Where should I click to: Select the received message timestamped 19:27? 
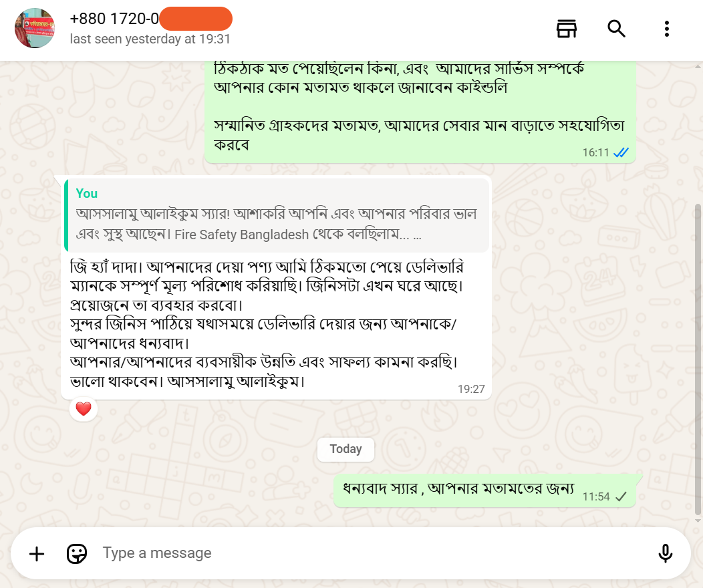coord(267,321)
